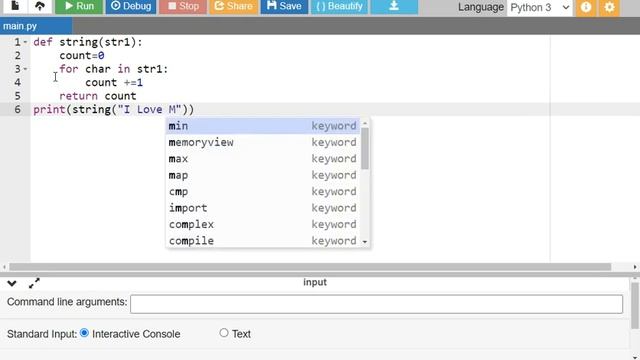
Task: Click the upload file icon
Action: 40,6
